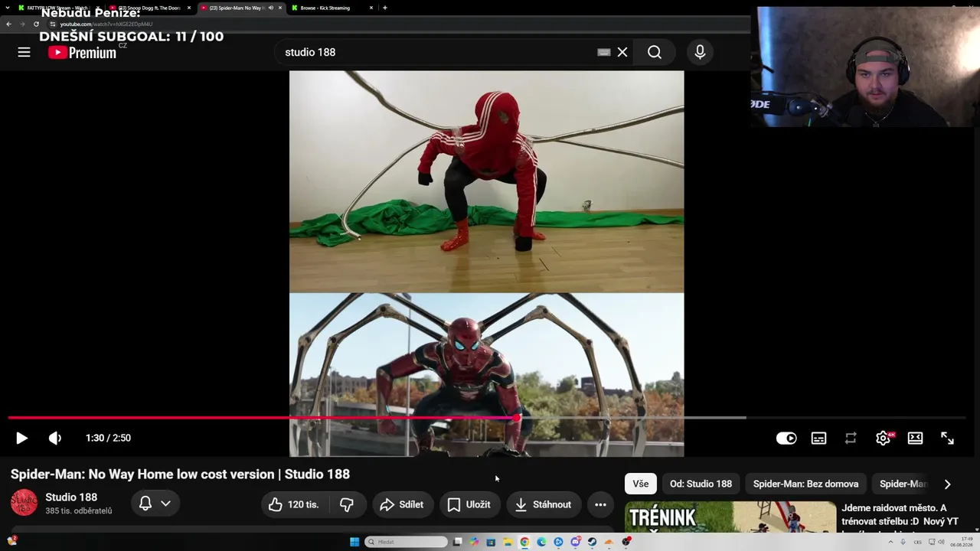This screenshot has width=980, height=551.
Task: Open a new browser tab
Action: pyautogui.click(x=384, y=8)
